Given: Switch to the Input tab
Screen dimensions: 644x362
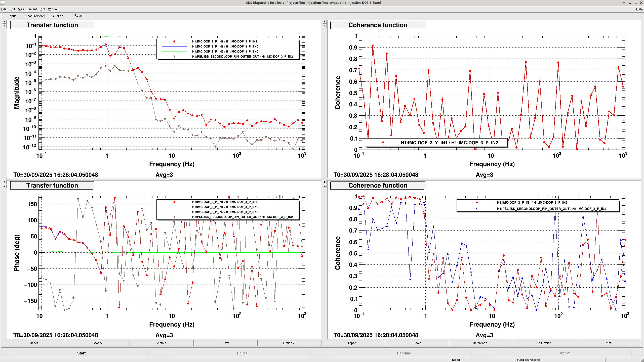Looking at the screenshot, I should 12,16.
